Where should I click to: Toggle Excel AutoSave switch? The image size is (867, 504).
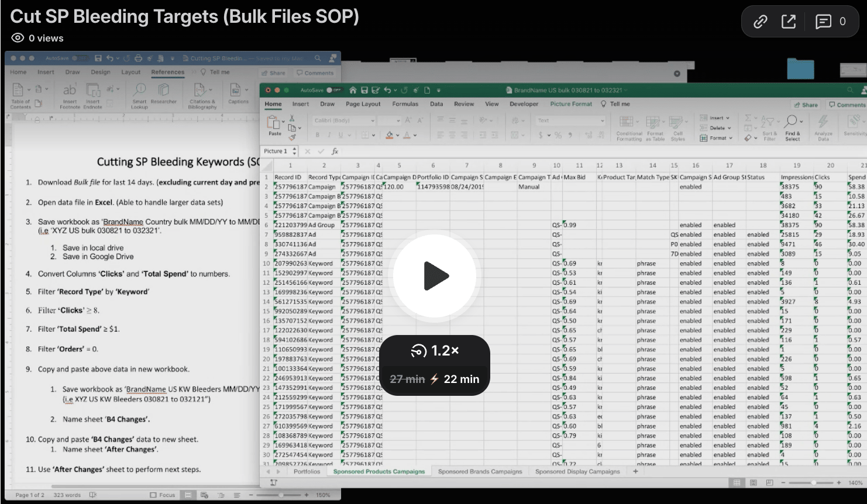pos(333,90)
